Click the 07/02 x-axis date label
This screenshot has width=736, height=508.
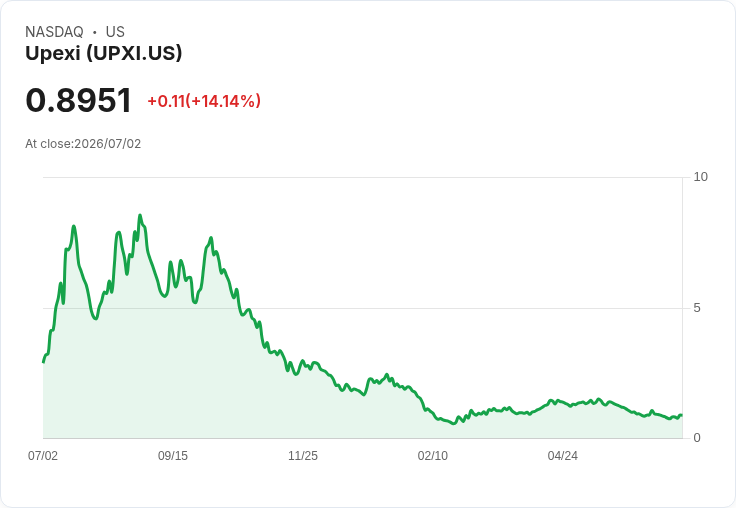[x=43, y=455]
